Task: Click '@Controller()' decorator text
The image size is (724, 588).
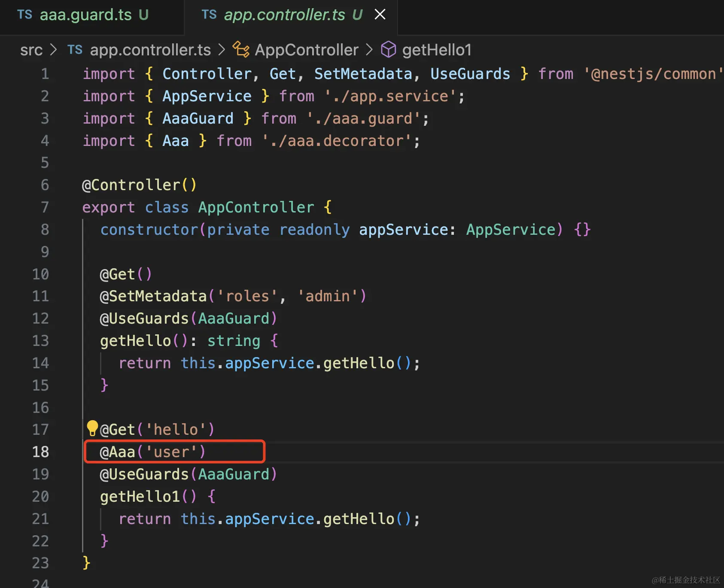Action: pos(140,185)
